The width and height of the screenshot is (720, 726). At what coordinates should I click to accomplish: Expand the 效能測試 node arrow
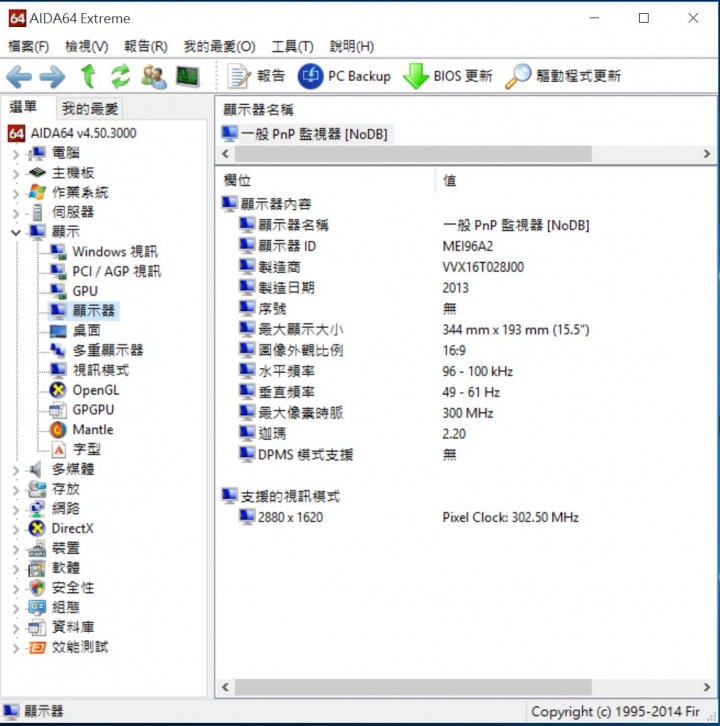pos(16,648)
